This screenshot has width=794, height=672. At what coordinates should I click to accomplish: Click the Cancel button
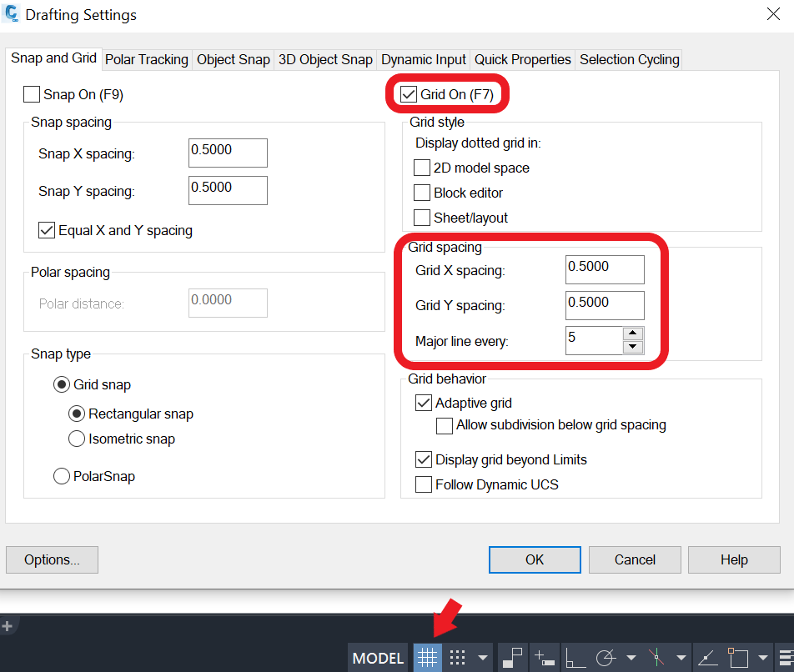635,559
